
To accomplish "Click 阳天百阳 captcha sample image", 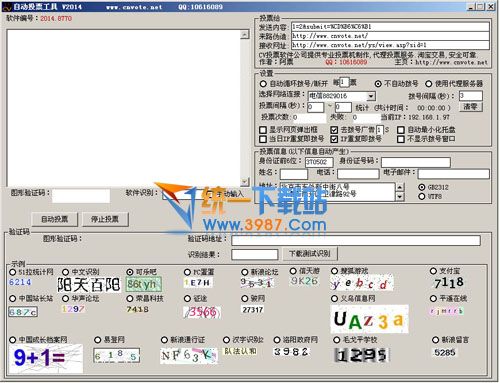I will (x=89, y=285).
